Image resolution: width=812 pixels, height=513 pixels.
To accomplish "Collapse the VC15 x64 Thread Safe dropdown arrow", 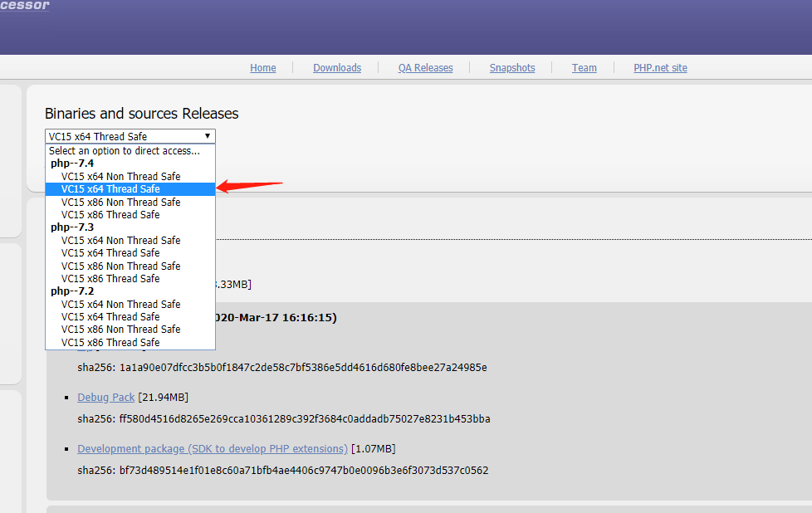I will [207, 136].
